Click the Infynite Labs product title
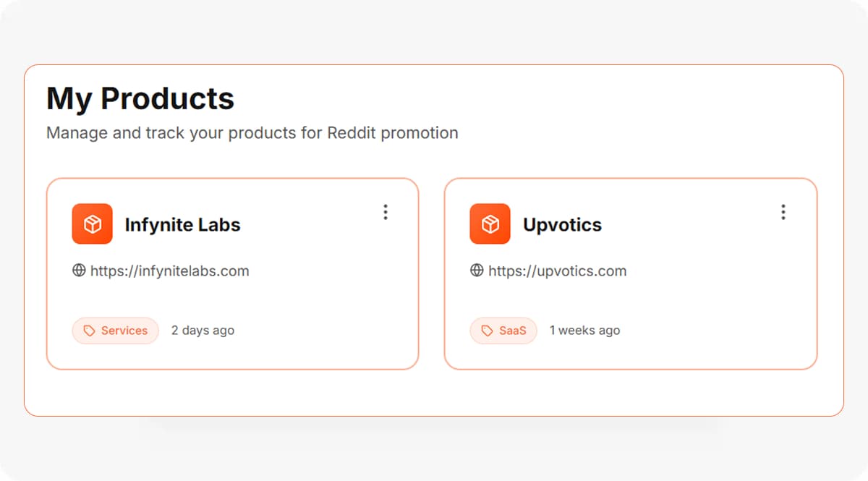The width and height of the screenshot is (868, 481). pos(183,224)
